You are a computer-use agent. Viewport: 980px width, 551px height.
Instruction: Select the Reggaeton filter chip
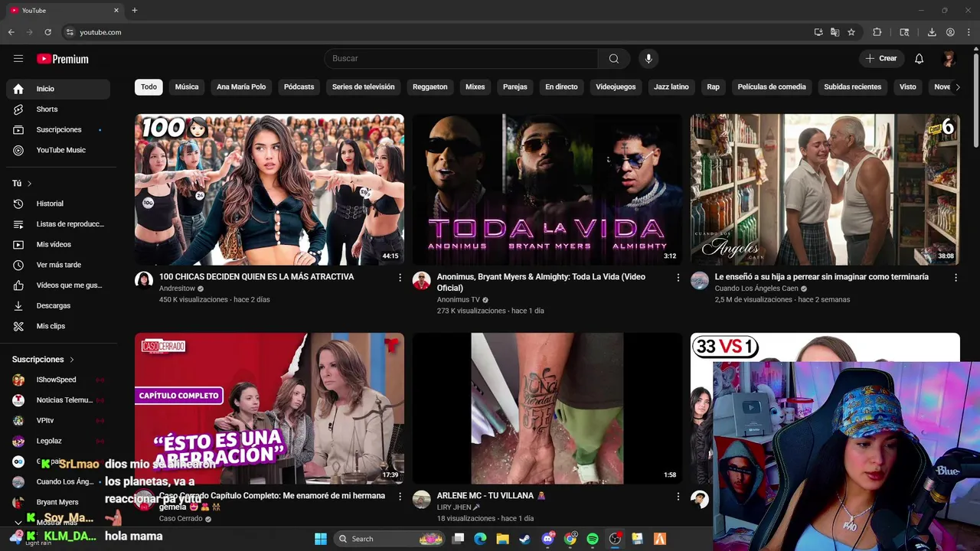pyautogui.click(x=430, y=86)
